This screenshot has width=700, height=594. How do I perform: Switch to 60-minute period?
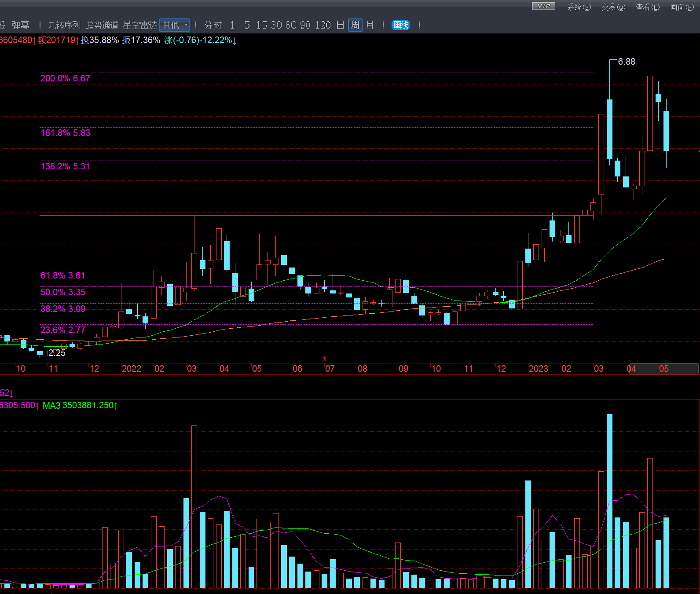[291, 25]
